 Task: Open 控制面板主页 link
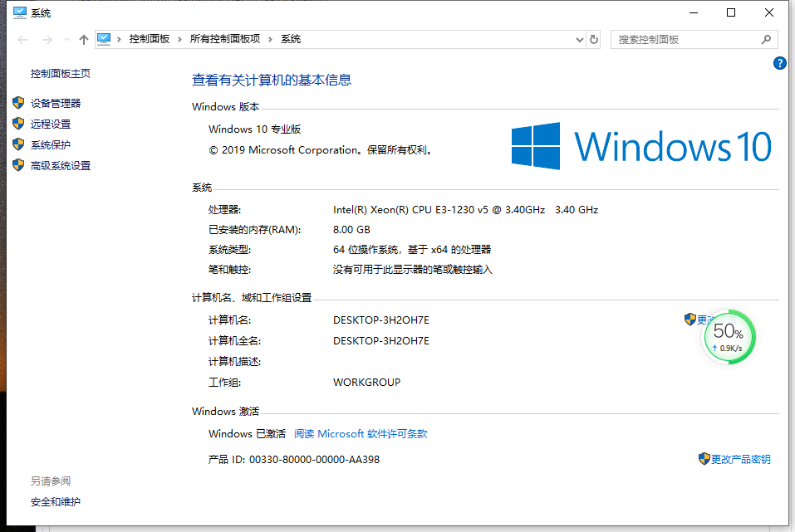pos(61,74)
